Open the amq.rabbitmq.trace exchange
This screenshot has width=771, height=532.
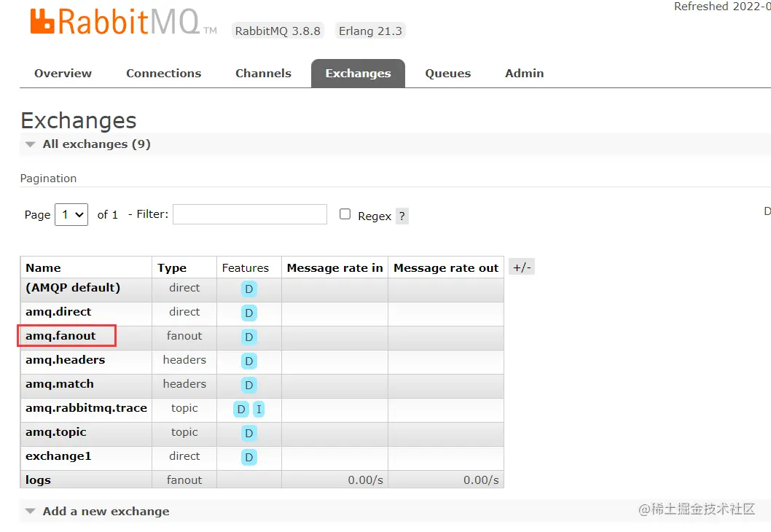coord(86,408)
